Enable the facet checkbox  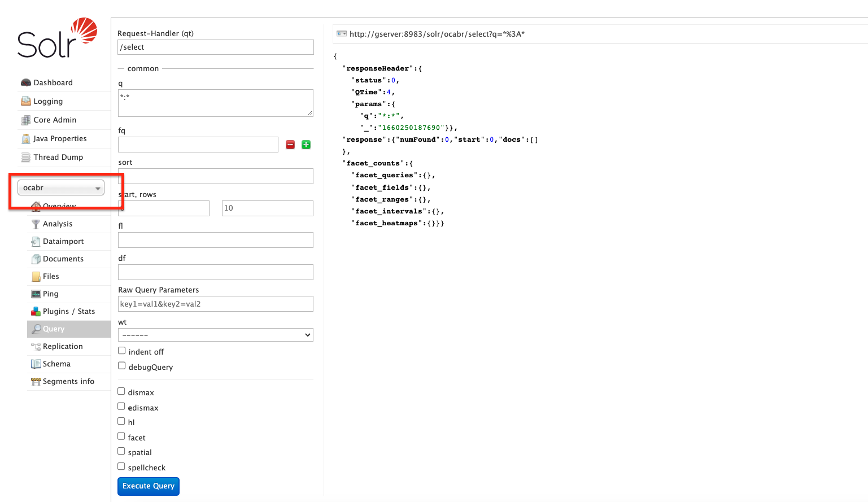[121, 436]
